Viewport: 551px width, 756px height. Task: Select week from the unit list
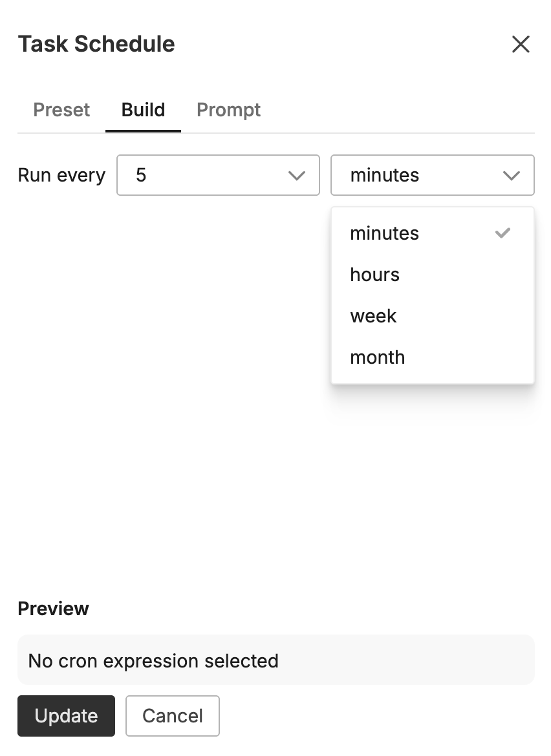click(373, 316)
